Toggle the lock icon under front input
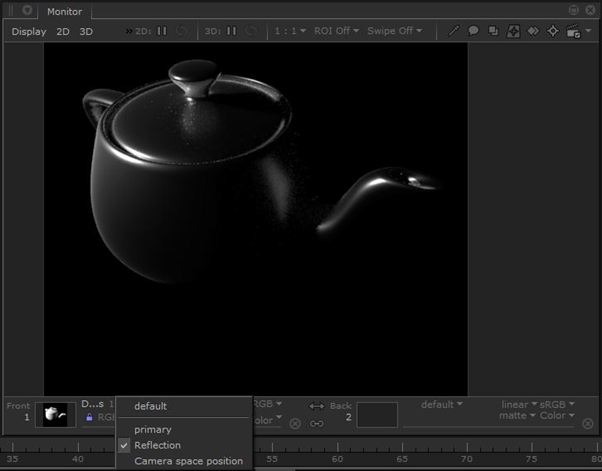602x471 pixels. pyautogui.click(x=89, y=419)
